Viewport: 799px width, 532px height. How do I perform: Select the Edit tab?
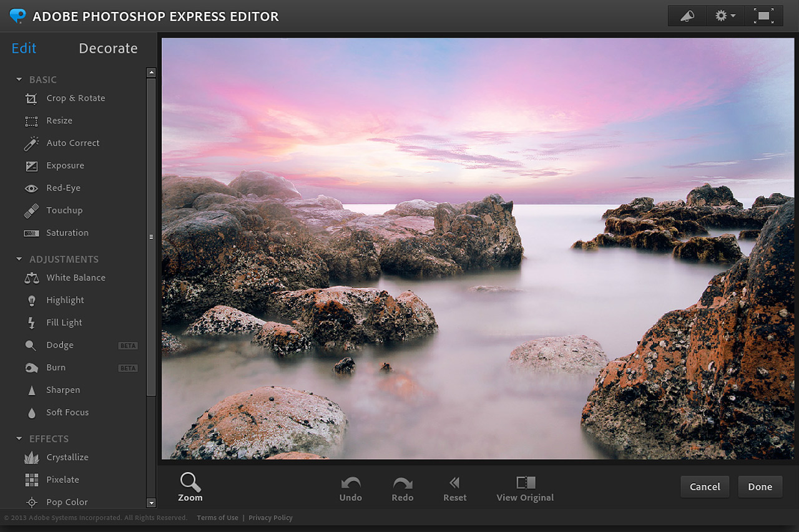pos(24,48)
